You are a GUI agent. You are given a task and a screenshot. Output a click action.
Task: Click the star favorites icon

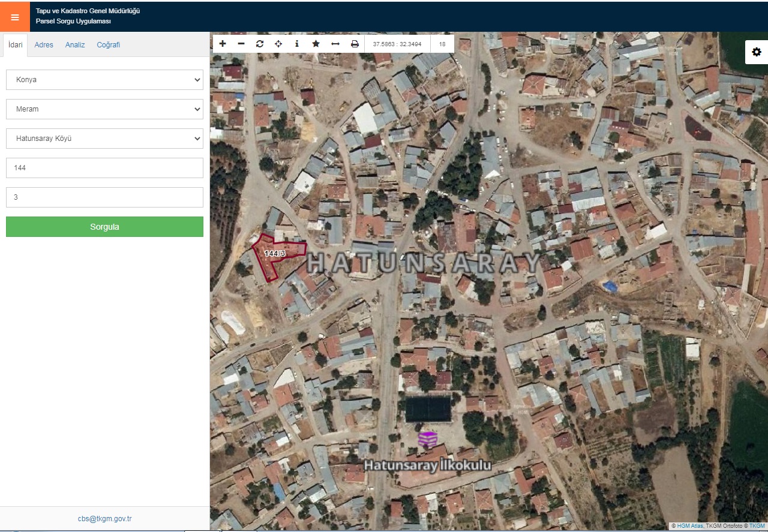coord(316,44)
